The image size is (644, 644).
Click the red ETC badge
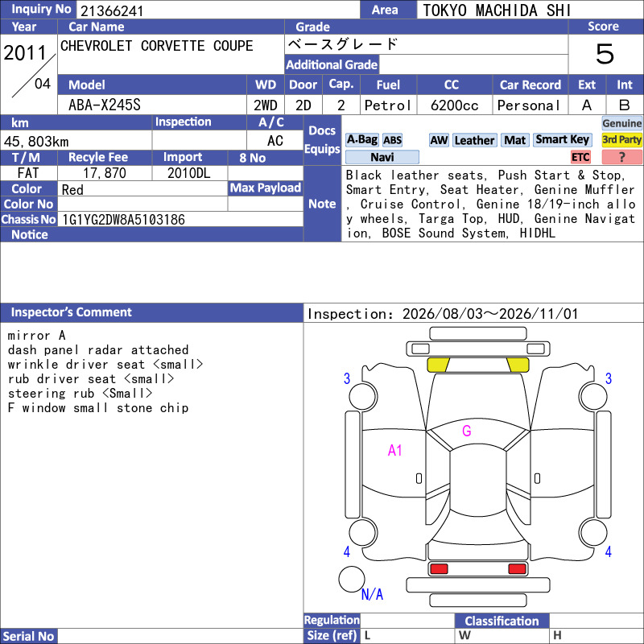(x=580, y=157)
